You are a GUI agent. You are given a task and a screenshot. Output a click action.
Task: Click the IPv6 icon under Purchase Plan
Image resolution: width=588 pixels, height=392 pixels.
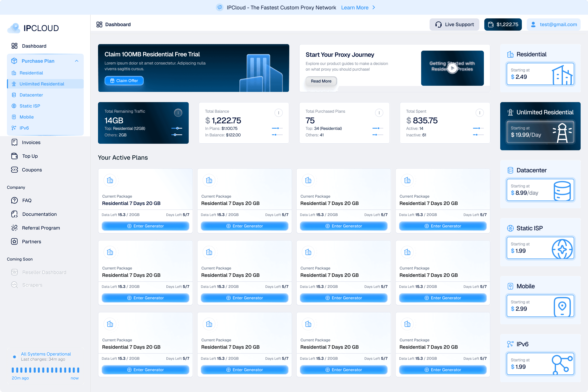[14, 128]
